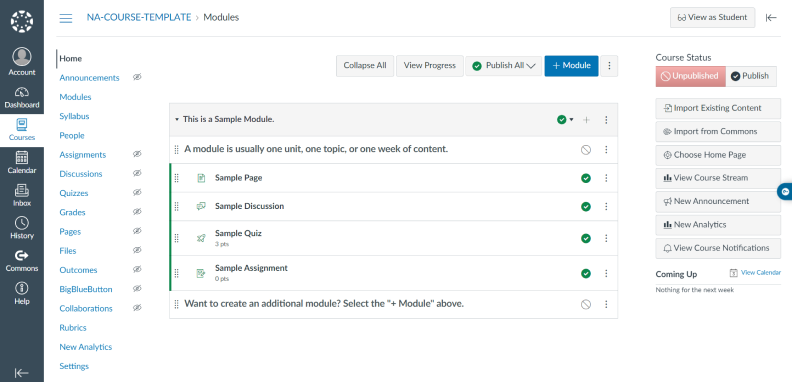This screenshot has width=792, height=382.
Task: Collapse the global navigation sidebar arrow
Action: [x=21, y=373]
